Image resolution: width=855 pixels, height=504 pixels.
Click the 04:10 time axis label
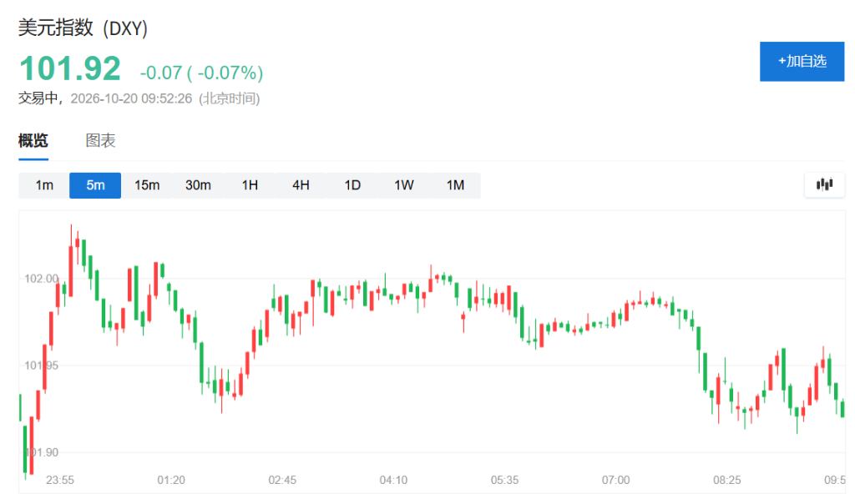[394, 480]
